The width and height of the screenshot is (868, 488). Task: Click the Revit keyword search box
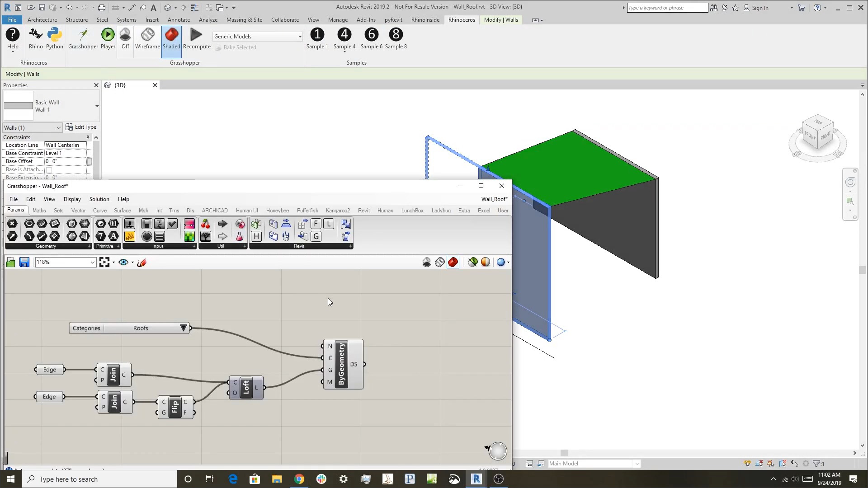coord(667,8)
